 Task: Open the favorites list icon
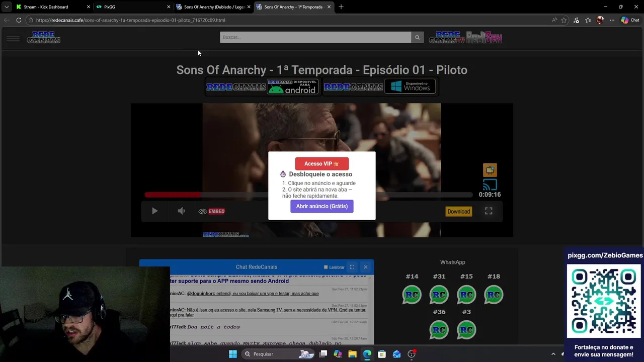click(x=588, y=20)
